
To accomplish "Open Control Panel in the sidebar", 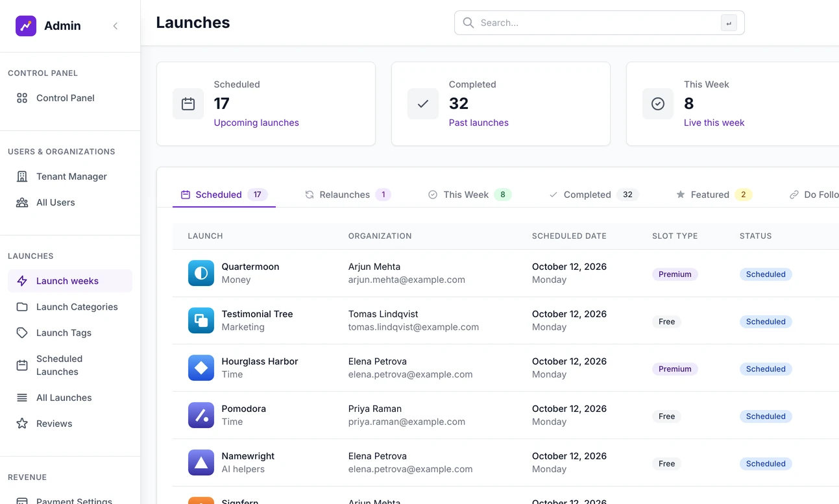I will click(x=70, y=98).
